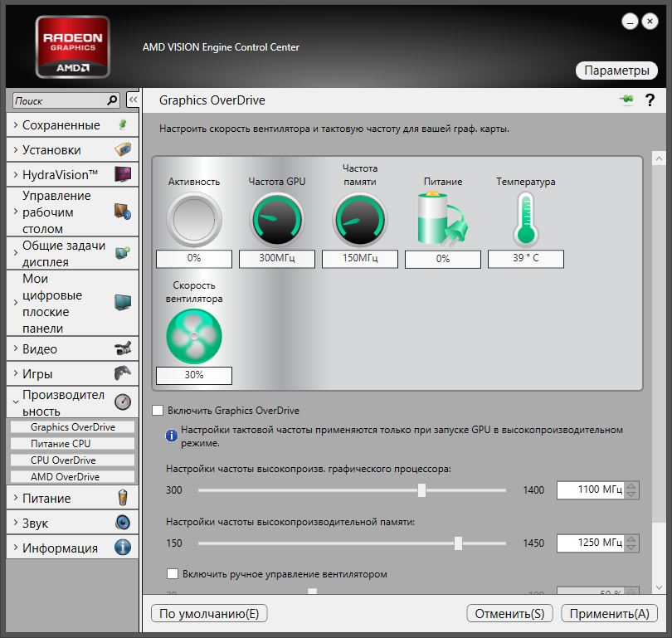Click the scrollbar down arrow
This screenshot has width=672, height=638.
pos(660,587)
